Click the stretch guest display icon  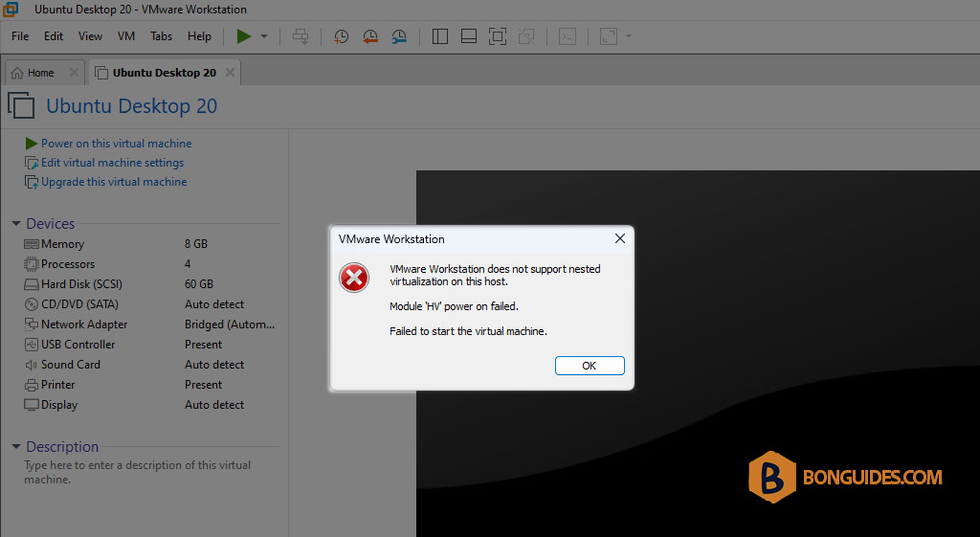(609, 36)
